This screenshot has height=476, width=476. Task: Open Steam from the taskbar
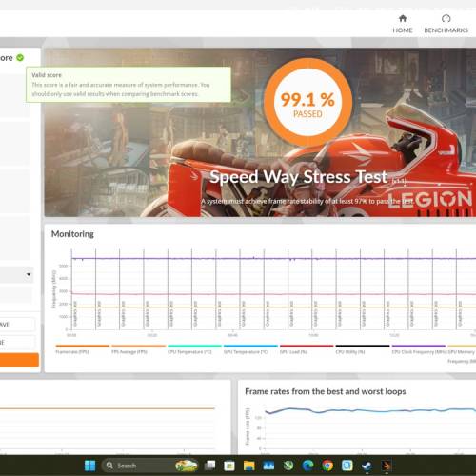367,466
